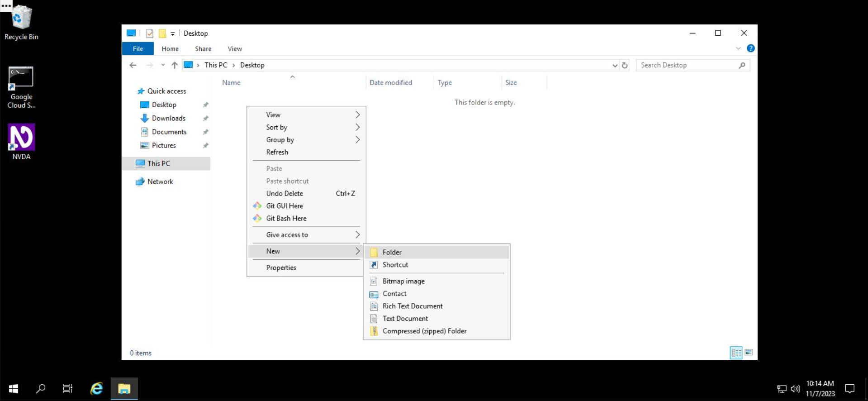Open the Customize Quick Access Toolbar dropdown
The height and width of the screenshot is (401, 868).
click(x=173, y=34)
